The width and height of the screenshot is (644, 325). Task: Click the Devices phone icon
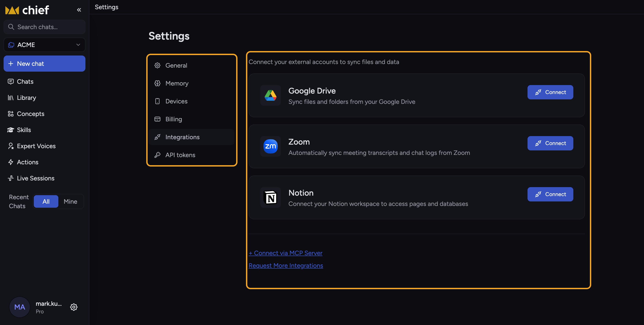(157, 101)
